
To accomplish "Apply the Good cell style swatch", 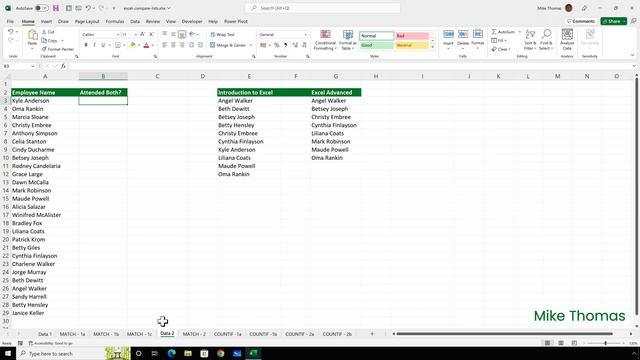I will [376, 45].
